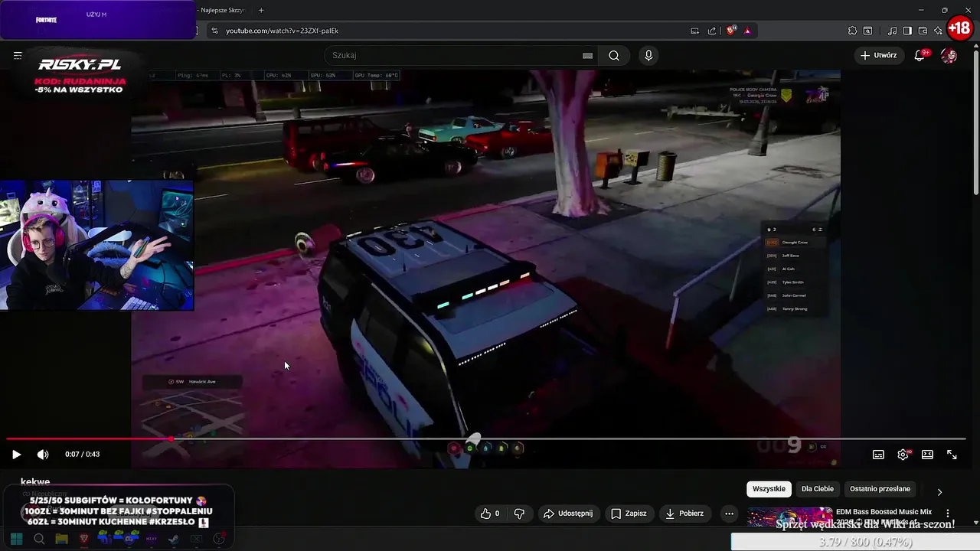Open Steam from taskbar
980x551 pixels.
(174, 539)
